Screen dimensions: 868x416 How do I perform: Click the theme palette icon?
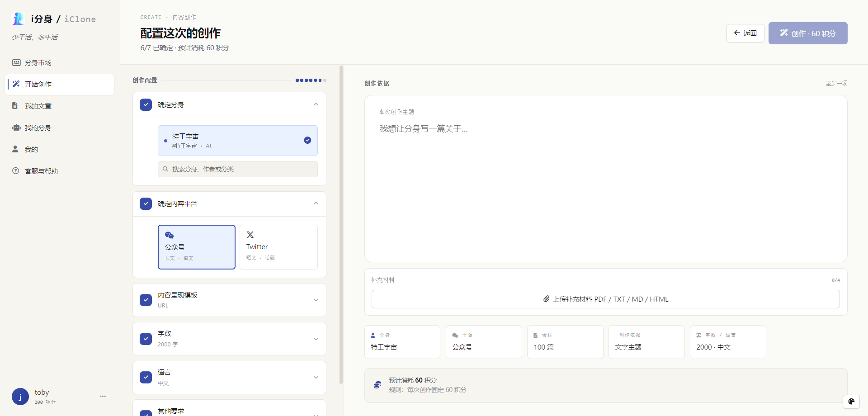point(851,401)
